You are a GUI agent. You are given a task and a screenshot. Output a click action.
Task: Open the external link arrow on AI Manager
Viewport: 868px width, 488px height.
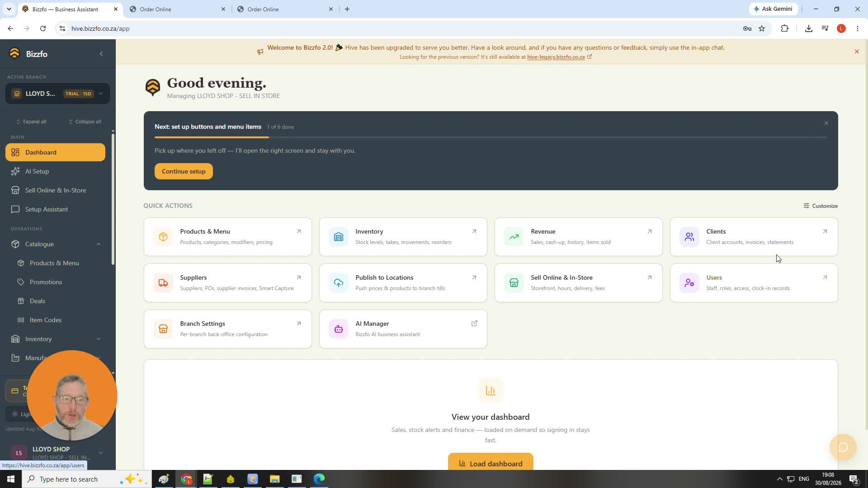tap(474, 324)
